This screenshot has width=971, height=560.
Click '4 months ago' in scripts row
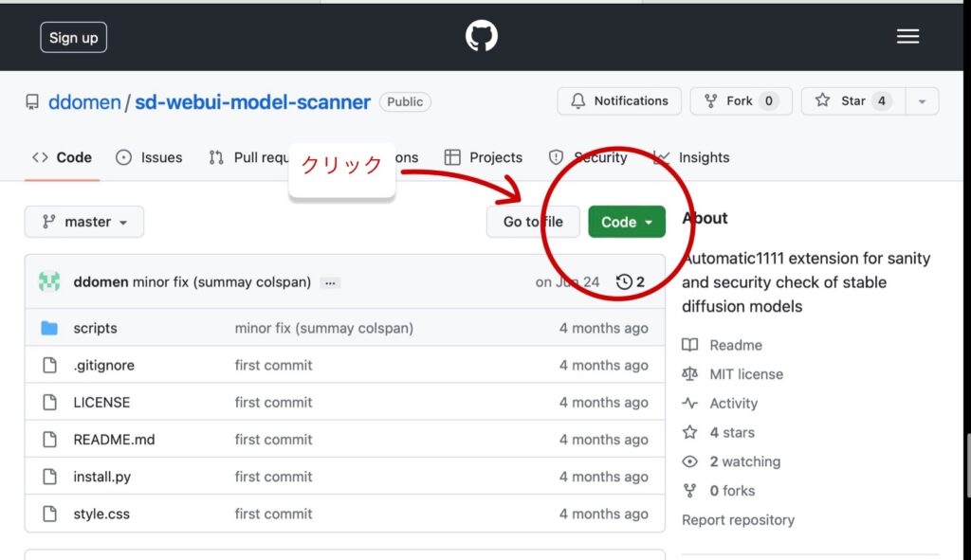[604, 328]
